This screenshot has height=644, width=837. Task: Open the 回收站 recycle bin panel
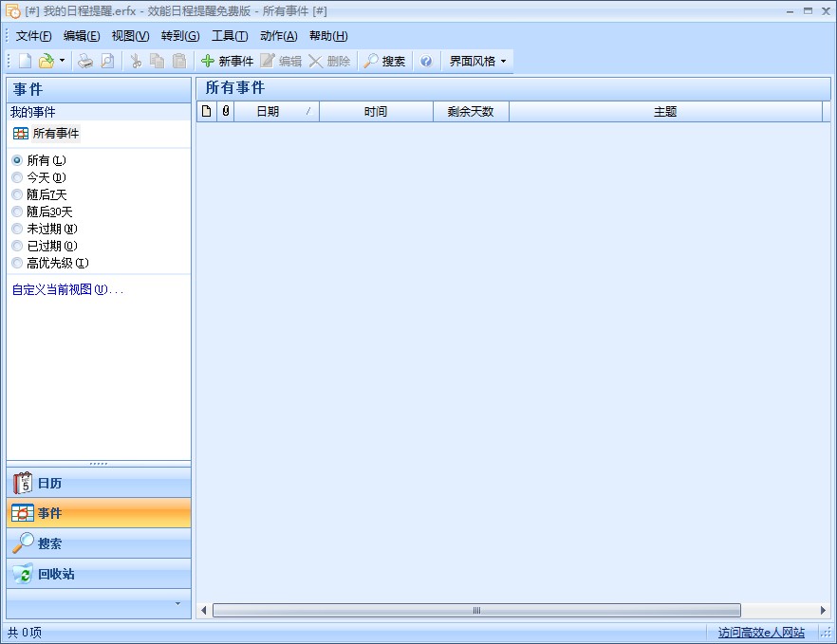99,574
